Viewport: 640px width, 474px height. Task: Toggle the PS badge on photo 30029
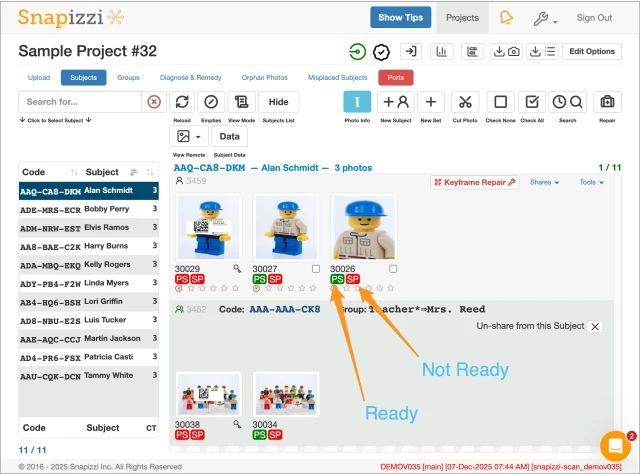coord(182,279)
